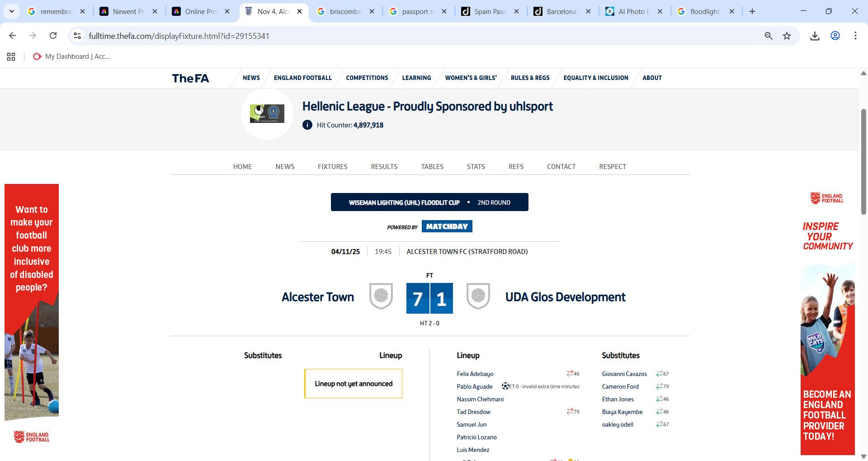Viewport: 868px width, 461px height.
Task: Click the MATCHDAY badge
Action: (x=447, y=226)
